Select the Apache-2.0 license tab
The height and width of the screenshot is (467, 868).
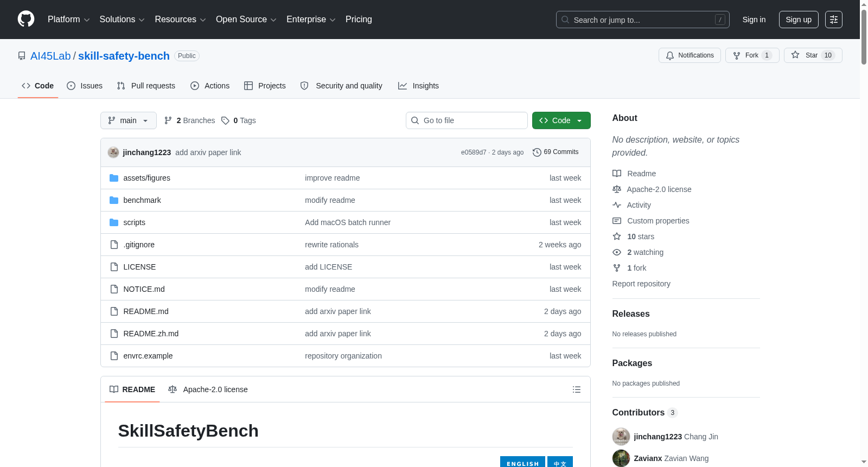(x=208, y=389)
